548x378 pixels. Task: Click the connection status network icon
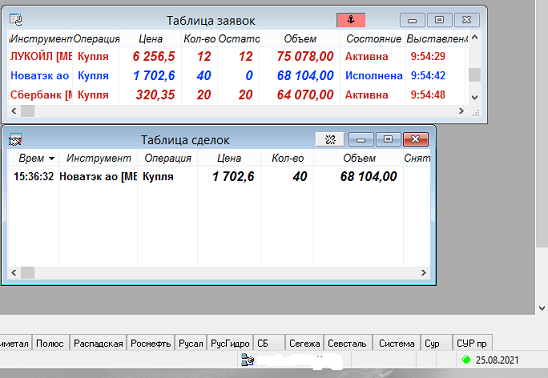click(x=247, y=359)
